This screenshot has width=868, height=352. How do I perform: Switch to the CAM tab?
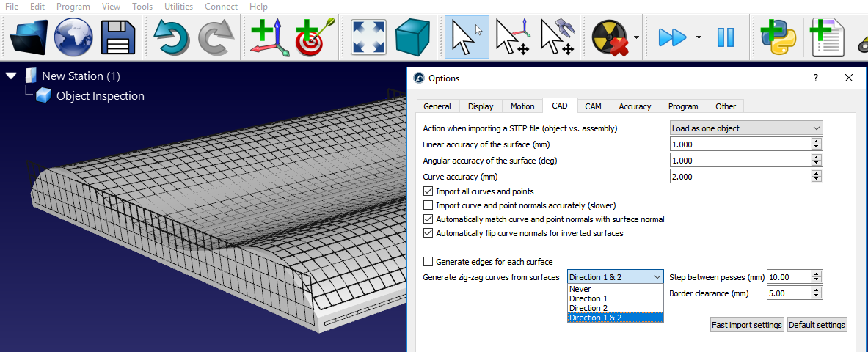point(593,106)
